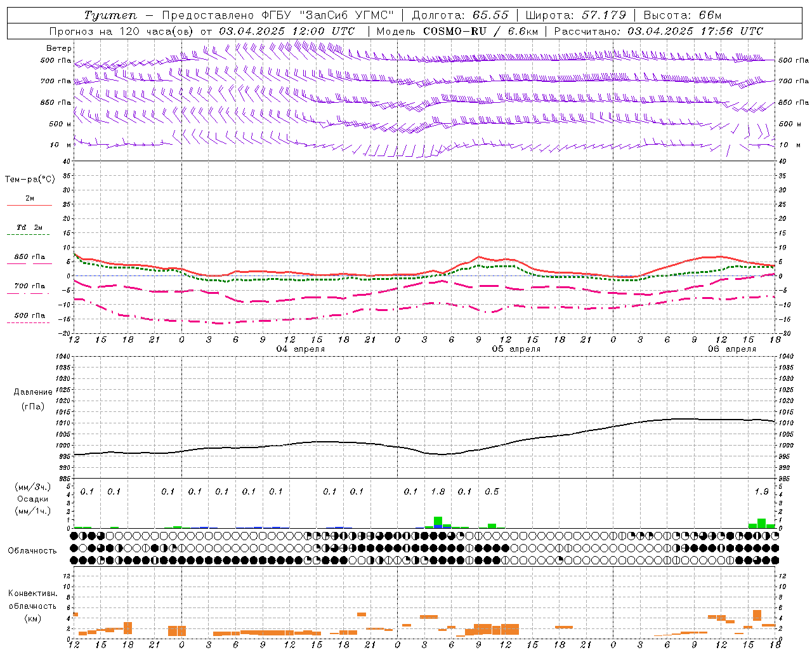Click the "(мм/3ч.)" precipitation unit label
Image resolution: width=812 pixels, height=650 pixels.
33,487
